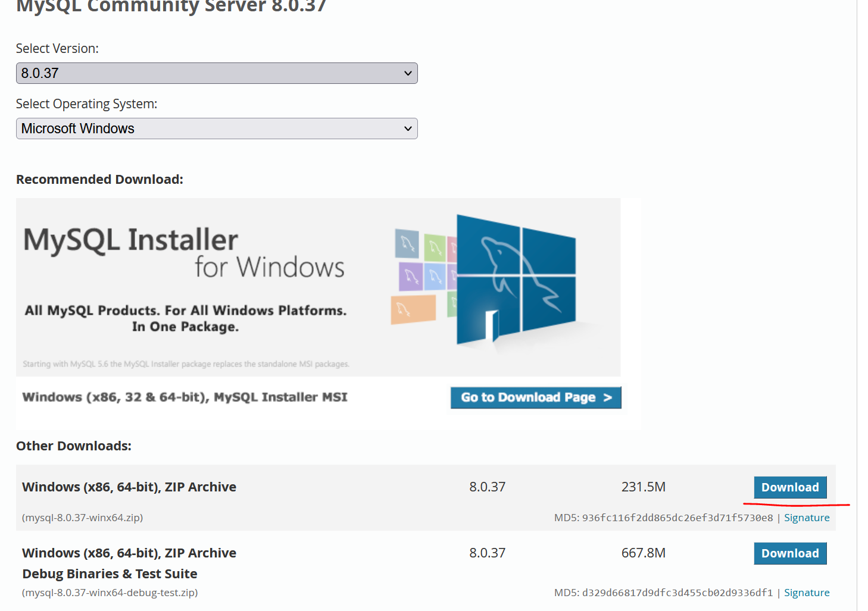This screenshot has height=611, width=868.
Task: Click the Windows dolphin logo in banner
Action: (x=516, y=280)
